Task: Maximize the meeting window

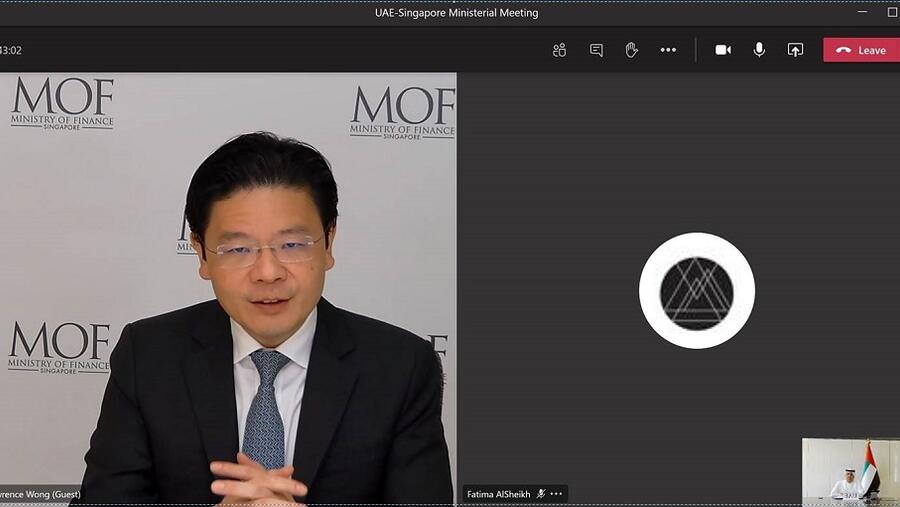Action: click(x=893, y=11)
